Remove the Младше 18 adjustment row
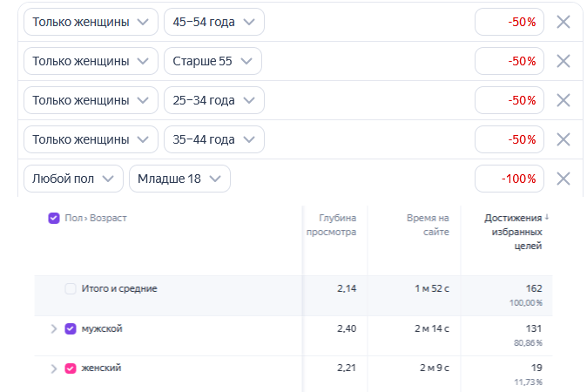The image size is (587, 392). click(563, 179)
